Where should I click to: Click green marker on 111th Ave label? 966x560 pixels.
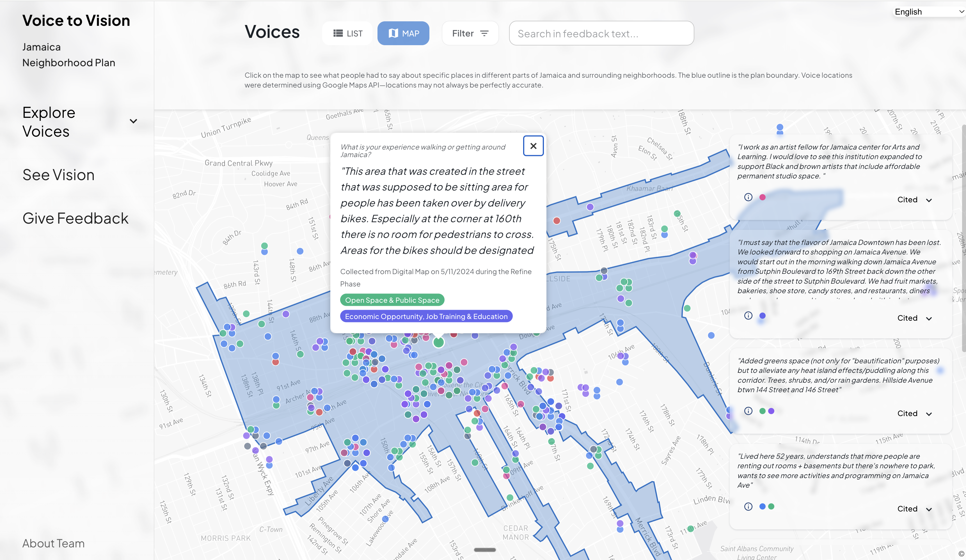point(691,529)
